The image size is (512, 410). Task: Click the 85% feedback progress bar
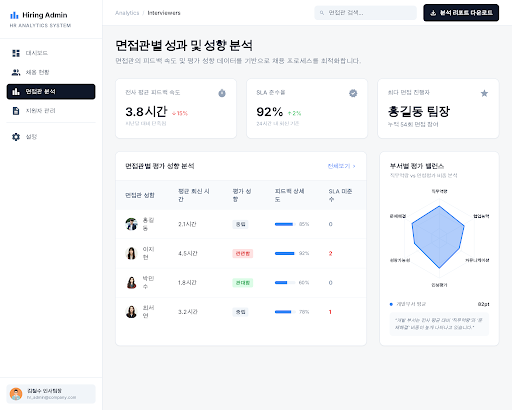click(x=285, y=224)
